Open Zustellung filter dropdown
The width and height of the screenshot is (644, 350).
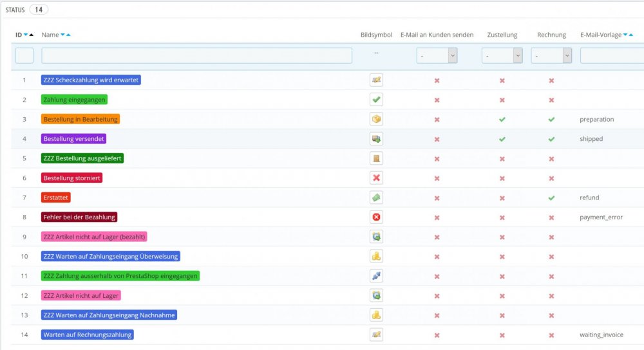coord(502,55)
